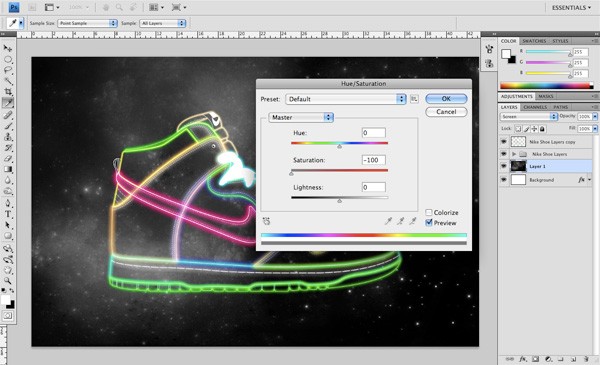This screenshot has width=600, height=365.
Task: Toggle visibility of Layer 1
Action: tap(504, 166)
